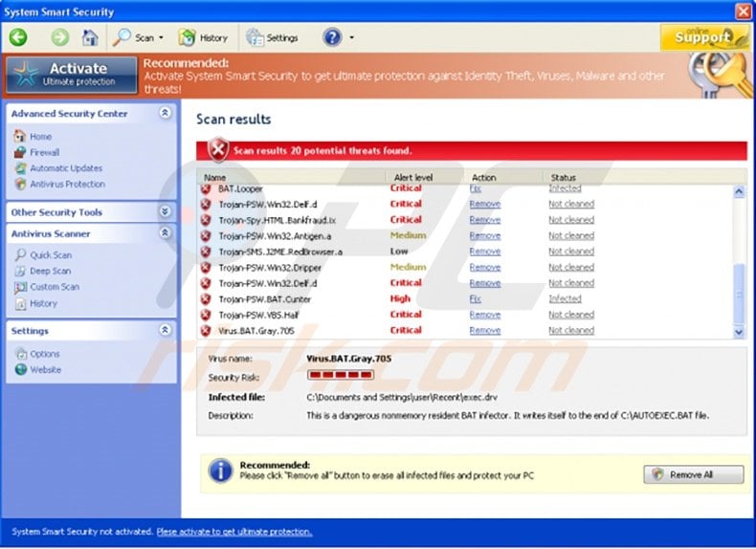Screen dimensions: 756x549
Task: Click the blue Recommended info icon
Action: click(220, 471)
